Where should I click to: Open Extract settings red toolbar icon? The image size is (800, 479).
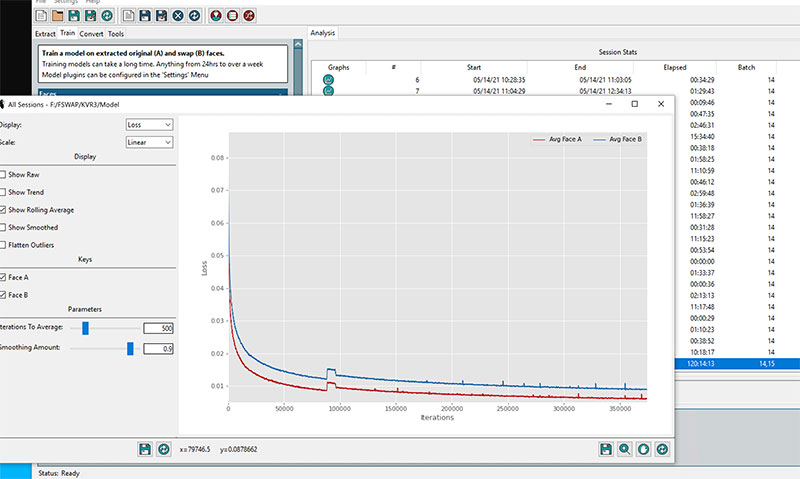pos(216,16)
